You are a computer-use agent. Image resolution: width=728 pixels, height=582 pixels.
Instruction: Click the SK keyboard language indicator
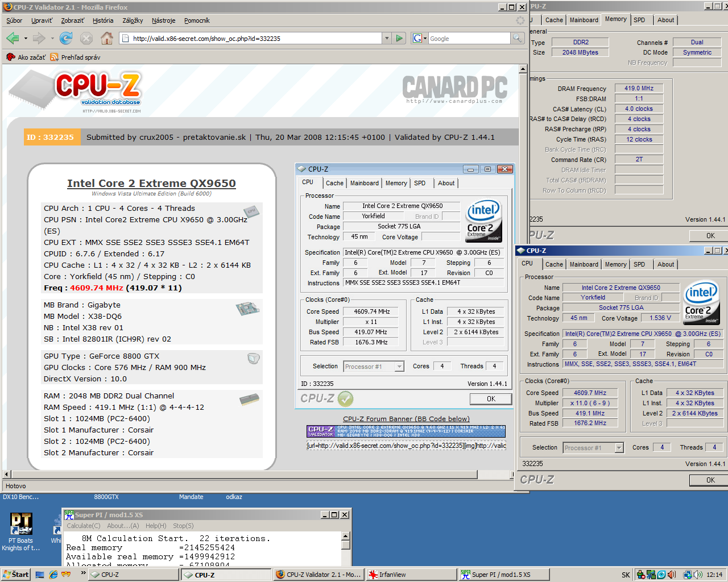point(626,575)
